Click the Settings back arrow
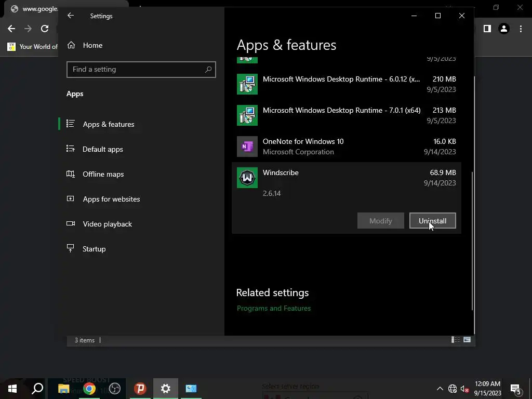Image resolution: width=532 pixels, height=399 pixels. [x=71, y=16]
